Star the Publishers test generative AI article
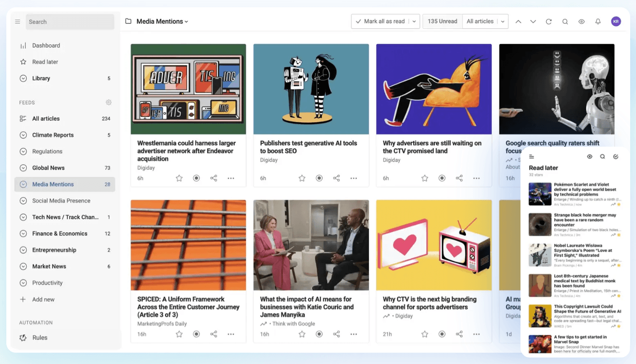Image resolution: width=636 pixels, height=364 pixels. point(302,178)
